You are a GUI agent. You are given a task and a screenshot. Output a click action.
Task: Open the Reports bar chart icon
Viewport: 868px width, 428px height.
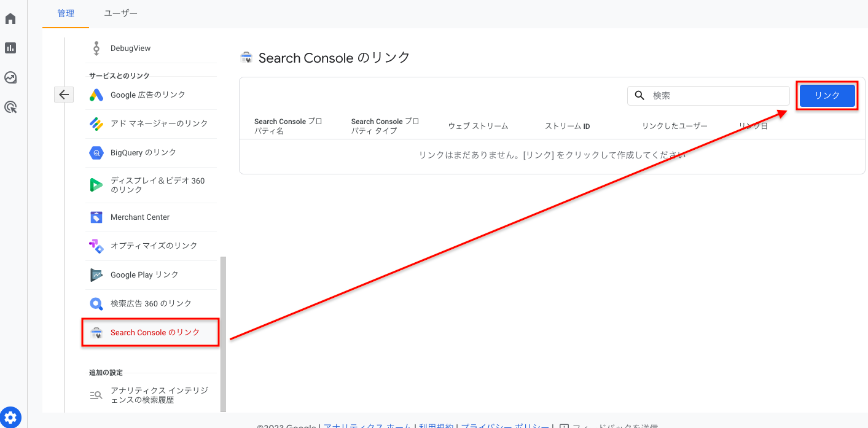10,48
